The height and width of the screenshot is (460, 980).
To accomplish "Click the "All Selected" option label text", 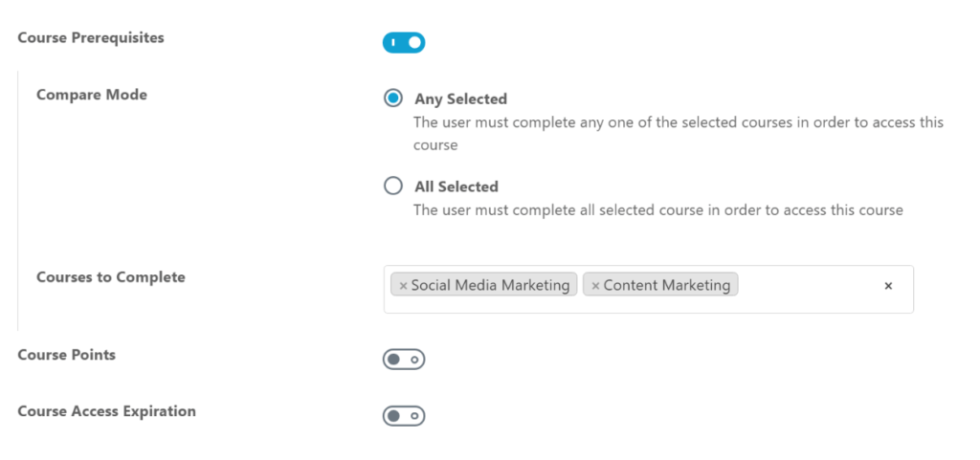I will point(457,187).
